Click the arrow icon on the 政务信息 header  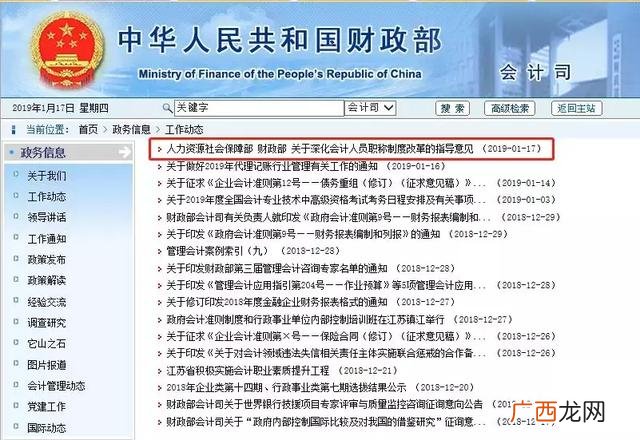(x=124, y=152)
